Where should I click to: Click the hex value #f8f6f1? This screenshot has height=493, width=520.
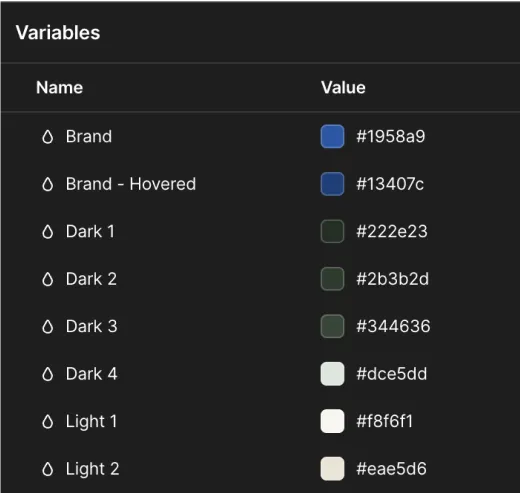pos(384,421)
